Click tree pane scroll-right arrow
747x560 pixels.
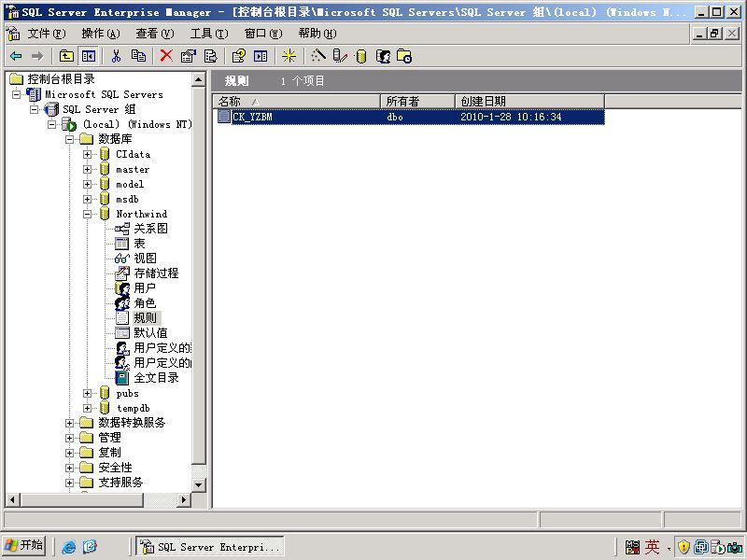(x=183, y=500)
